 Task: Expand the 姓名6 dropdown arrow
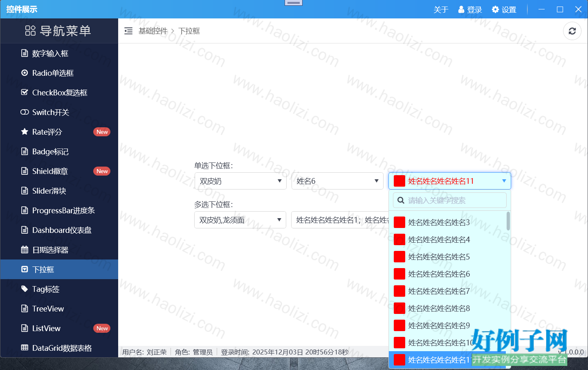click(377, 181)
